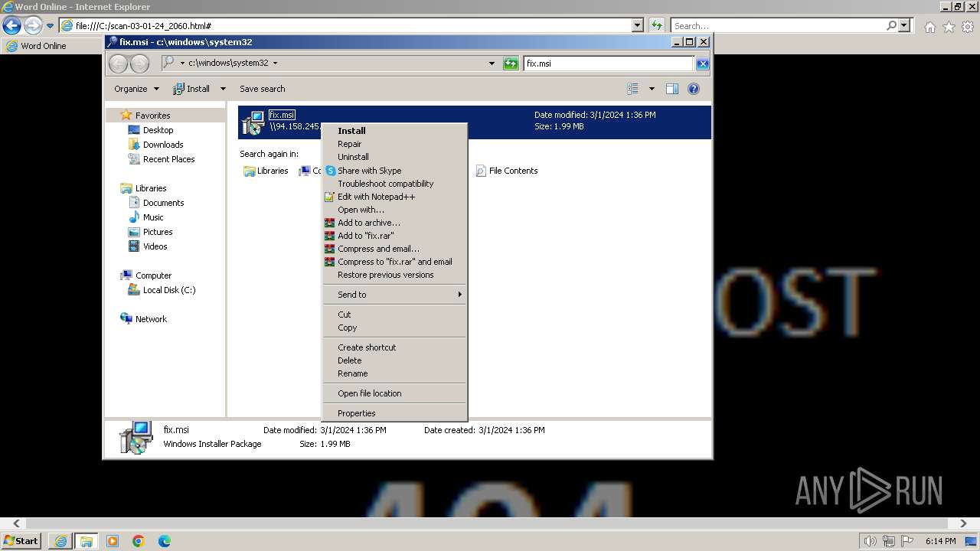980x551 pixels.
Task: Open the Organize dropdown menu
Action: pos(136,89)
